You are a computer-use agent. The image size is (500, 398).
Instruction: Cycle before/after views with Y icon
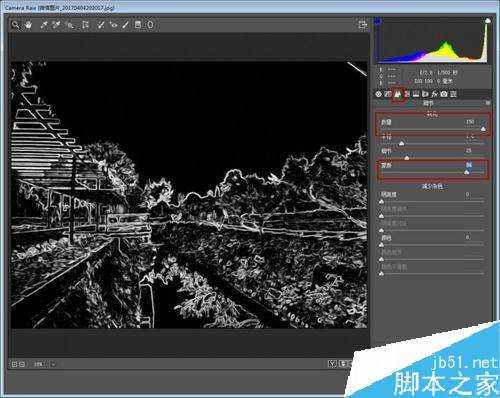pos(332,364)
